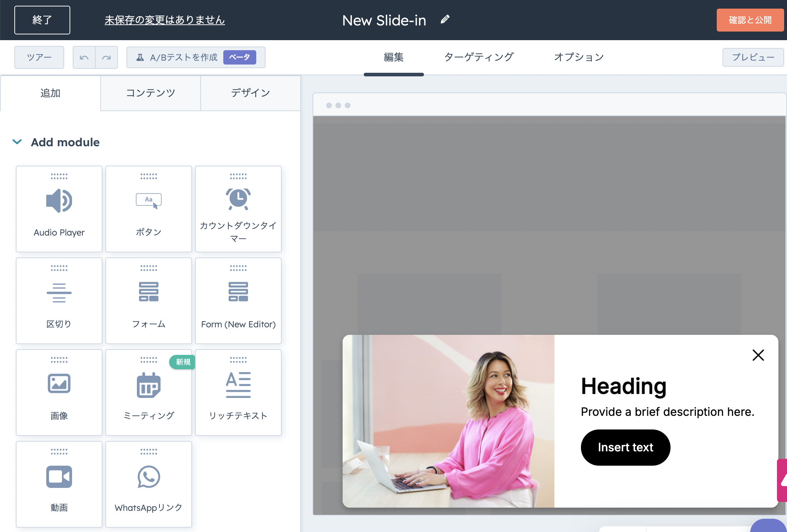This screenshot has width=787, height=532.
Task: Click the Insert text button in preview
Action: point(625,447)
